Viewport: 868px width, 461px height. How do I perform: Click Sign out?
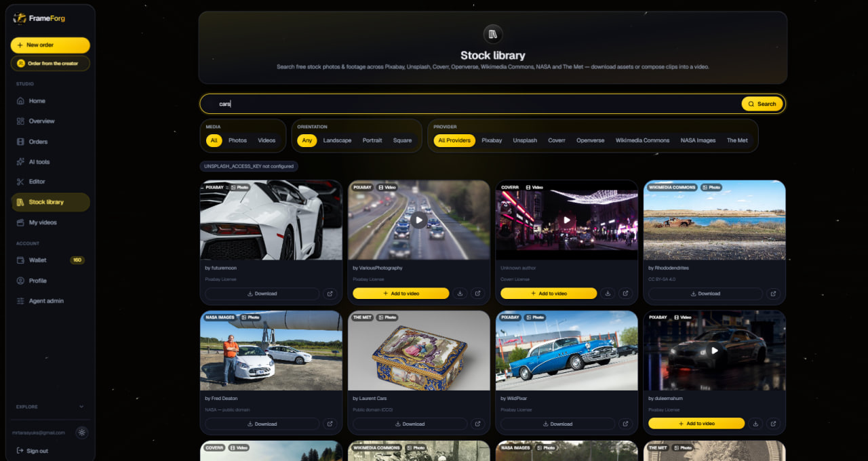(x=33, y=451)
